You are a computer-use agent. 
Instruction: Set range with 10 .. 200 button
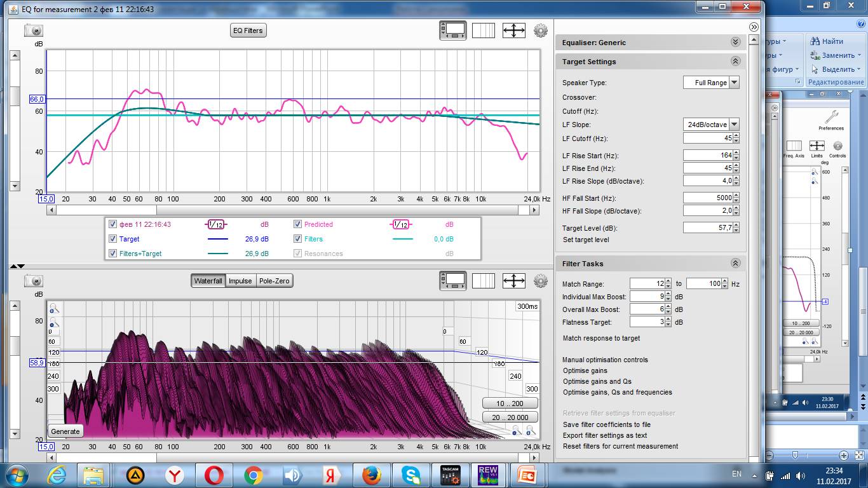510,403
